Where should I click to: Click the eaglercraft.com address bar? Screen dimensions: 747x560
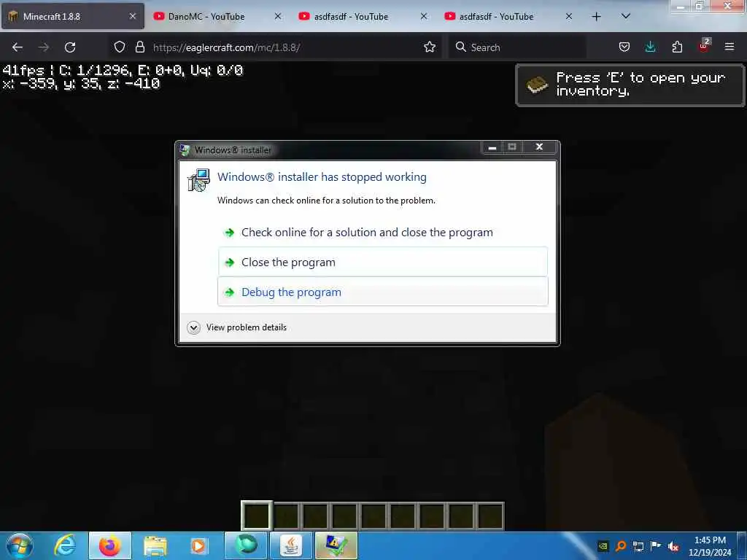point(274,47)
